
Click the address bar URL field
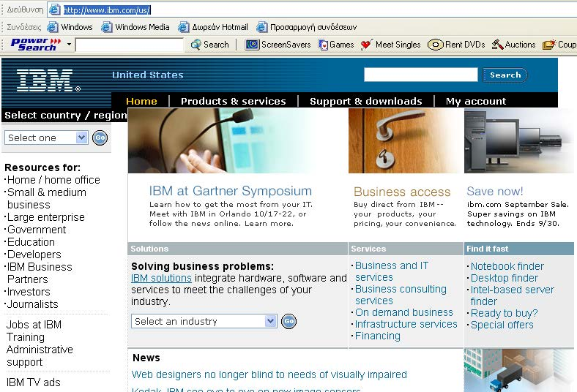coord(312,10)
